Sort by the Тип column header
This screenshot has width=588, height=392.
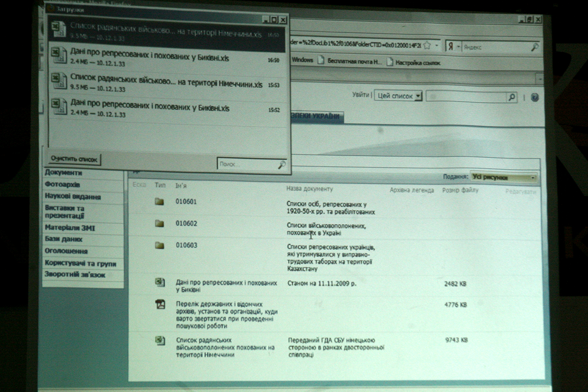pyautogui.click(x=160, y=185)
